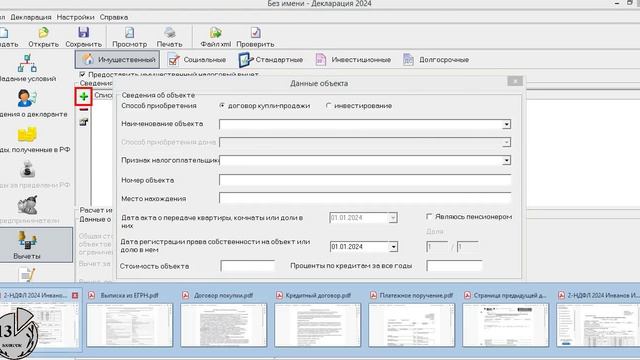
Task: Run Проверить check icon
Action: click(x=255, y=33)
